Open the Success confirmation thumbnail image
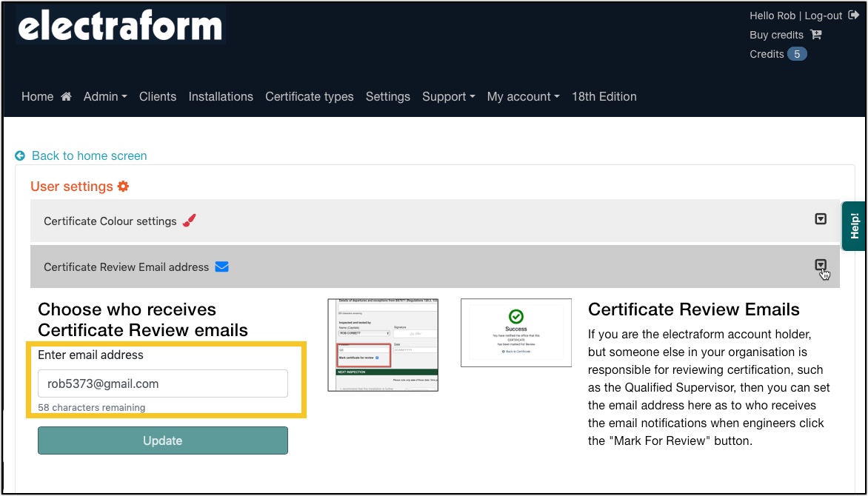The image size is (868, 496). click(516, 332)
